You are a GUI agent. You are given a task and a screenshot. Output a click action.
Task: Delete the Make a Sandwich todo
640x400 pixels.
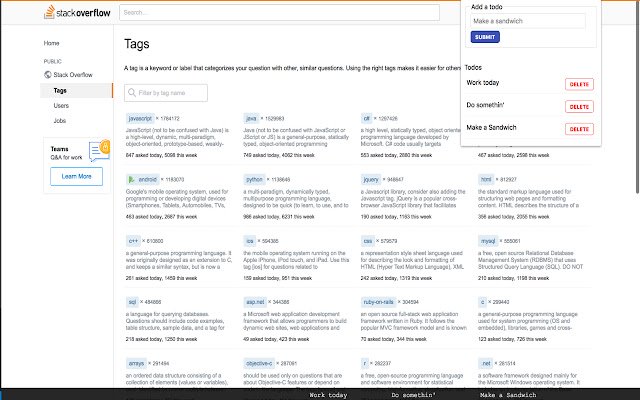click(579, 129)
